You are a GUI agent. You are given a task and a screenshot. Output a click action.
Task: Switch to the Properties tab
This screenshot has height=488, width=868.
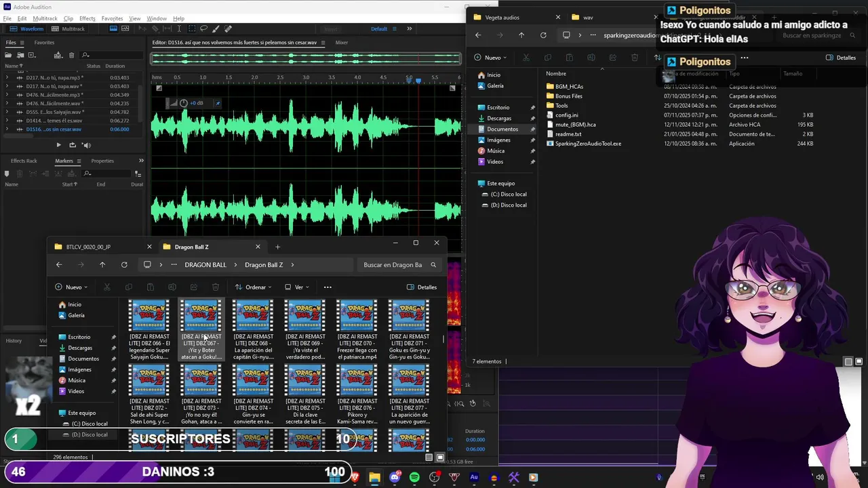pyautogui.click(x=102, y=161)
